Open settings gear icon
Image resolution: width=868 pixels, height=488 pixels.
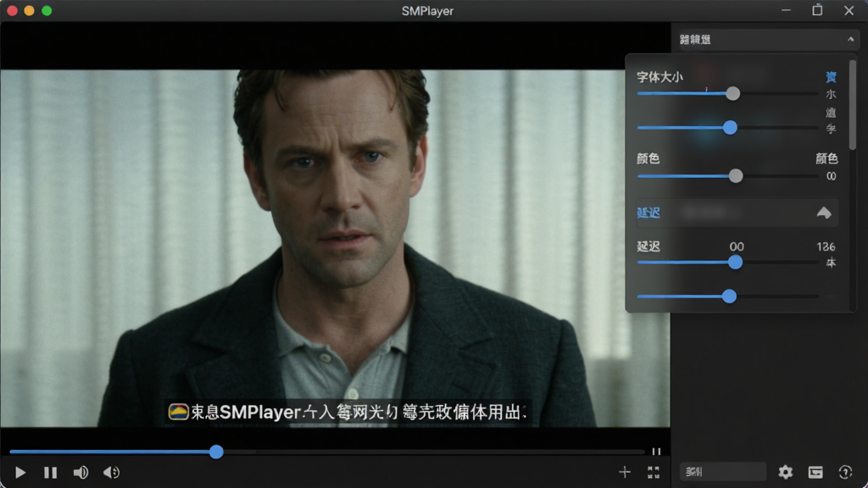point(786,472)
